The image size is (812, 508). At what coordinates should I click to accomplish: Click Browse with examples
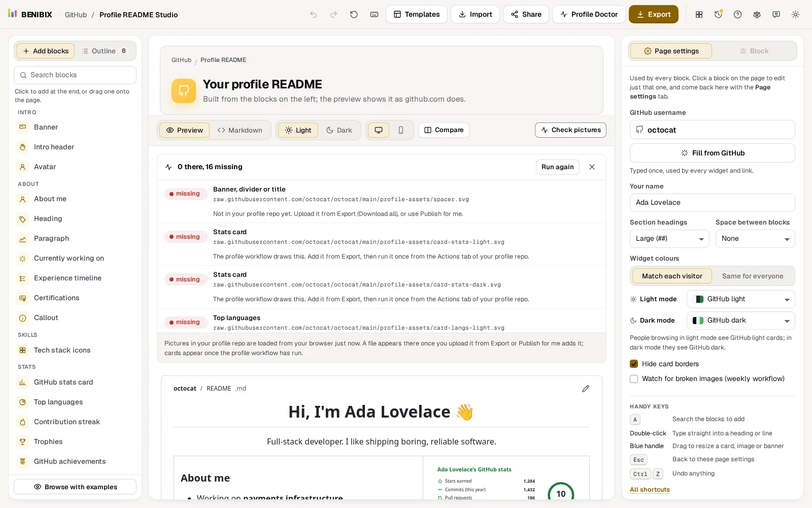[75, 487]
